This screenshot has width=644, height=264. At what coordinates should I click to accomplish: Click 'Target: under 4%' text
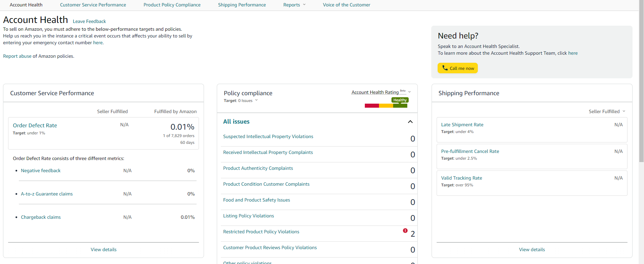[x=457, y=132]
